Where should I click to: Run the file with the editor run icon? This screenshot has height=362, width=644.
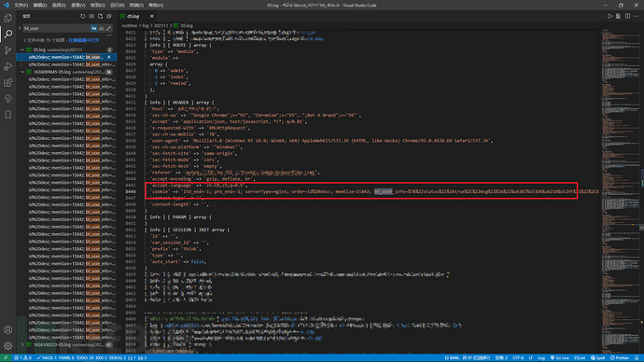609,16
